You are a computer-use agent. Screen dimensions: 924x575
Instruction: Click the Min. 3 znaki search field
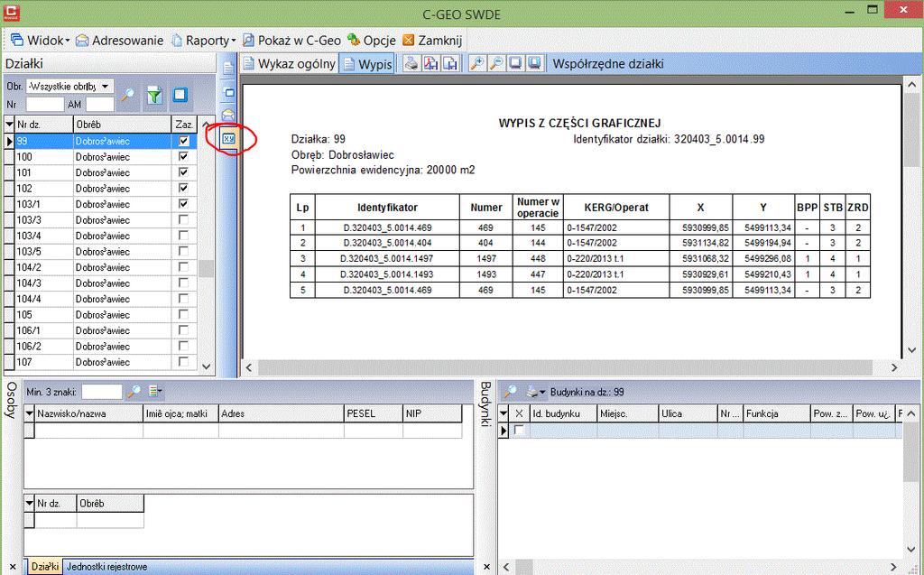pos(101,392)
